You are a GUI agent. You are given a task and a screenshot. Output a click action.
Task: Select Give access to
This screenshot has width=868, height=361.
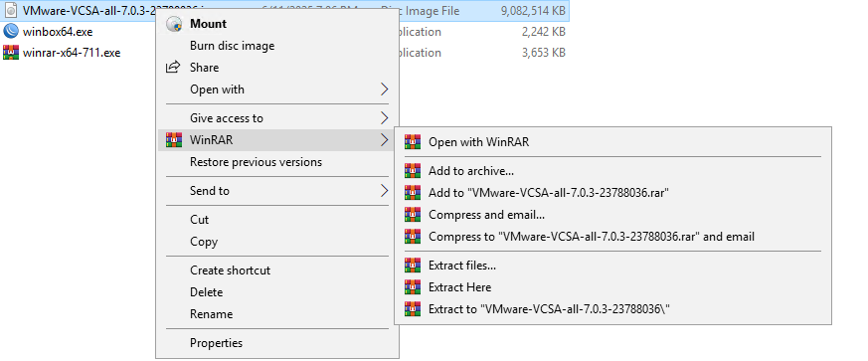point(277,118)
